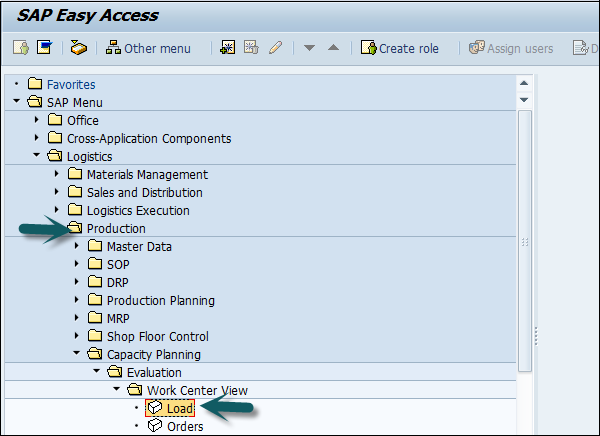This screenshot has height=436, width=600.
Task: Open the SAP Business Workplace icon
Action: (79, 48)
